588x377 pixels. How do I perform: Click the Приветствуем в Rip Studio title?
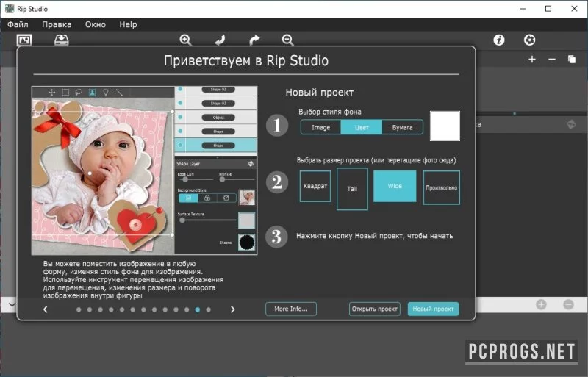pos(246,61)
